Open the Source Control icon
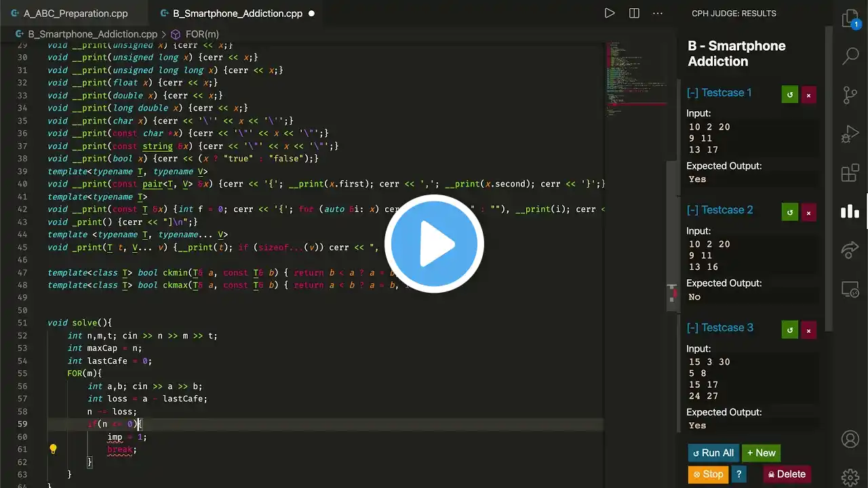Viewport: 868px width, 488px height. pos(850,95)
